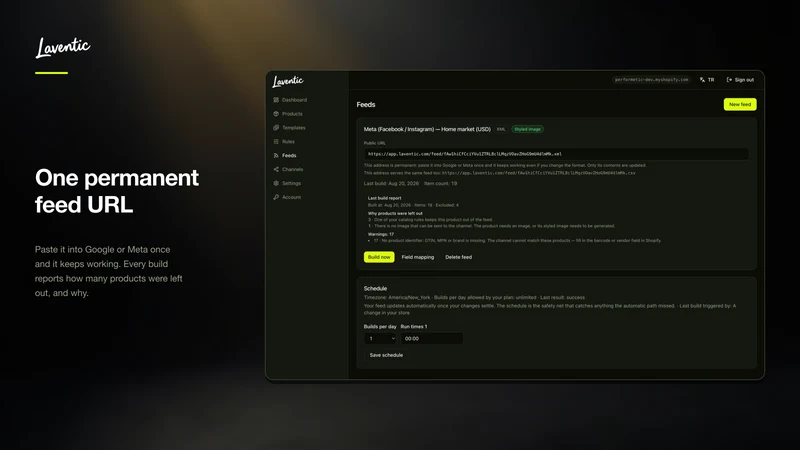The height and width of the screenshot is (450, 800).
Task: Open the Settings menu item
Action: [x=291, y=183]
